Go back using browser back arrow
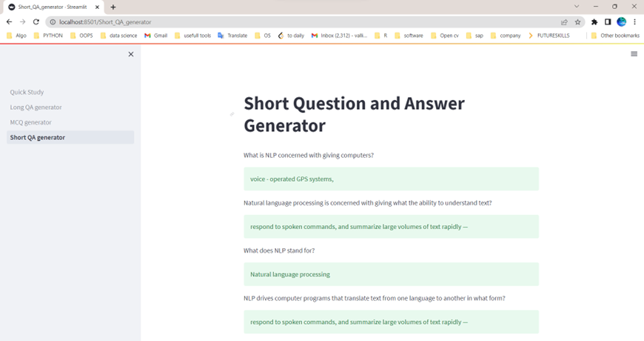 (x=9, y=21)
